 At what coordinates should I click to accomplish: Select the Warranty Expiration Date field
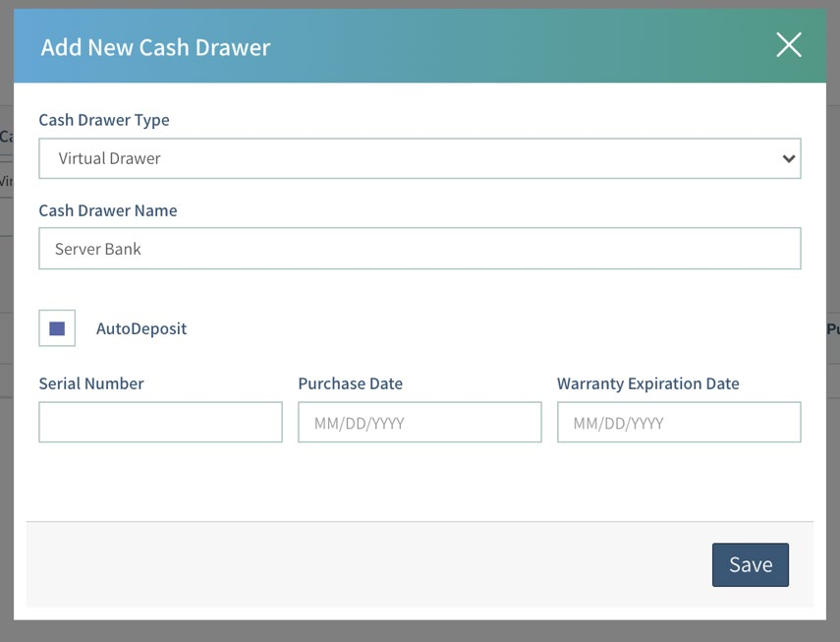[678, 423]
